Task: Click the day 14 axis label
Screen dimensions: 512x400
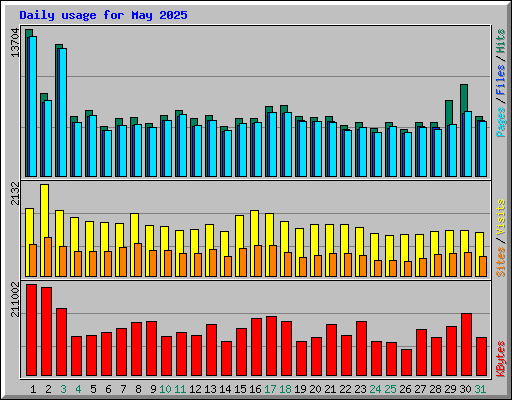Action: point(225,389)
